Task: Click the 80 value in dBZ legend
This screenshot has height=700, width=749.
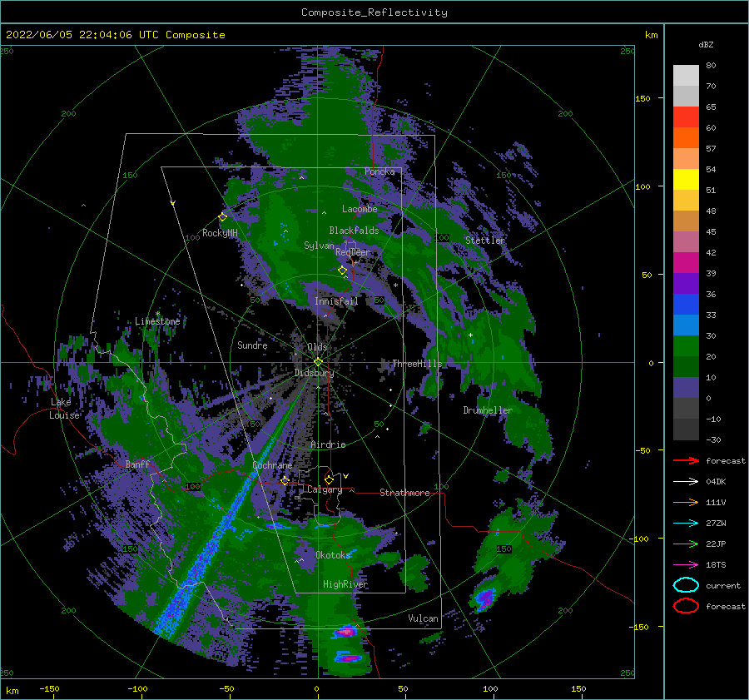Action: click(712, 66)
